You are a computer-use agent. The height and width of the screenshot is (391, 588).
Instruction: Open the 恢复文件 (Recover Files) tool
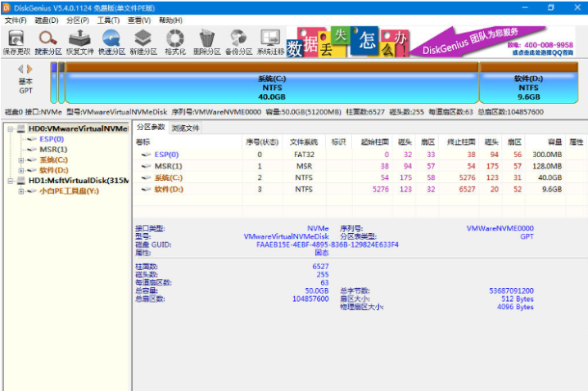[80, 41]
